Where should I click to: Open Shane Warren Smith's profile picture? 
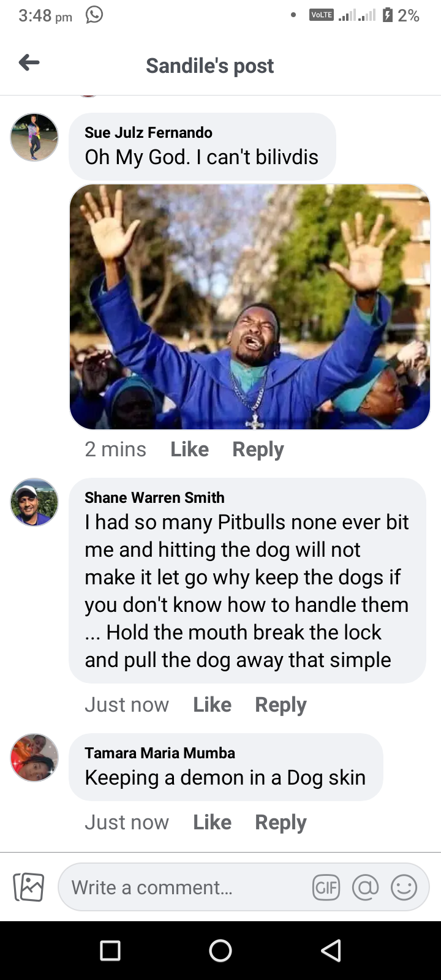point(34,502)
